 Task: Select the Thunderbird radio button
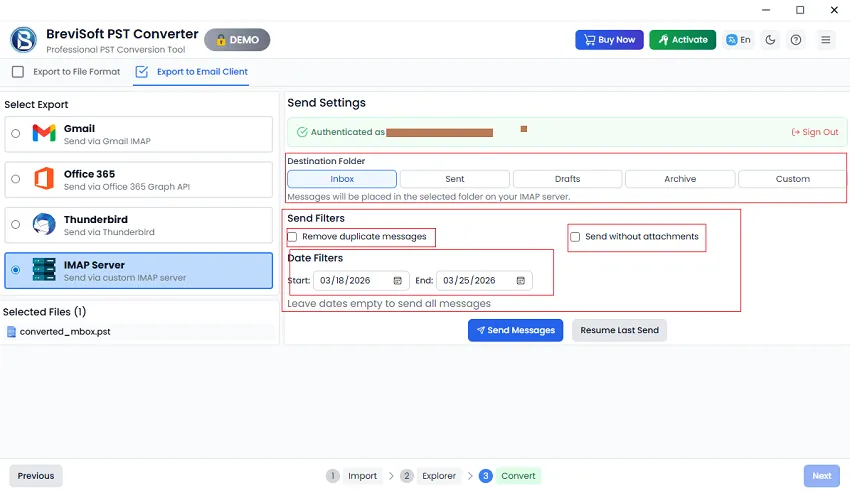tap(16, 225)
